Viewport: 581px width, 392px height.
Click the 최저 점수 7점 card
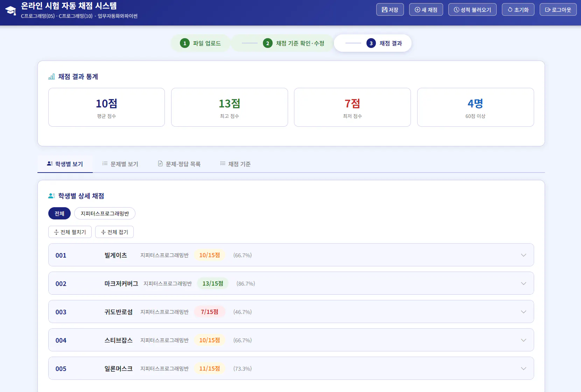click(x=352, y=107)
